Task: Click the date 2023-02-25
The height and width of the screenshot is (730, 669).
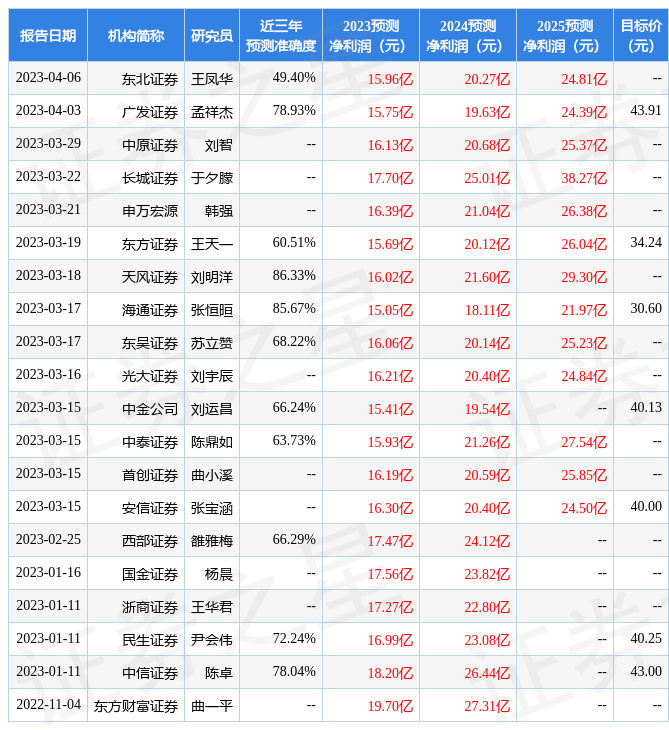Action: tap(48, 540)
